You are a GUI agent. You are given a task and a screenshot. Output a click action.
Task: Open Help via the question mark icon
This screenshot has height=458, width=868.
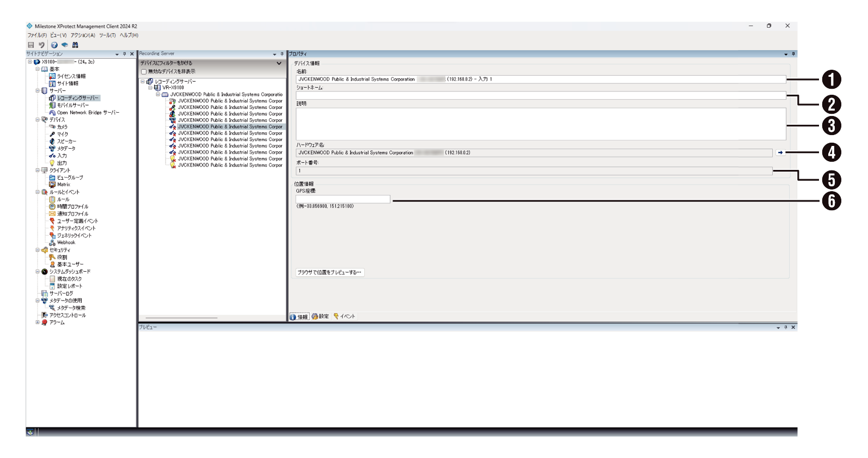54,45
